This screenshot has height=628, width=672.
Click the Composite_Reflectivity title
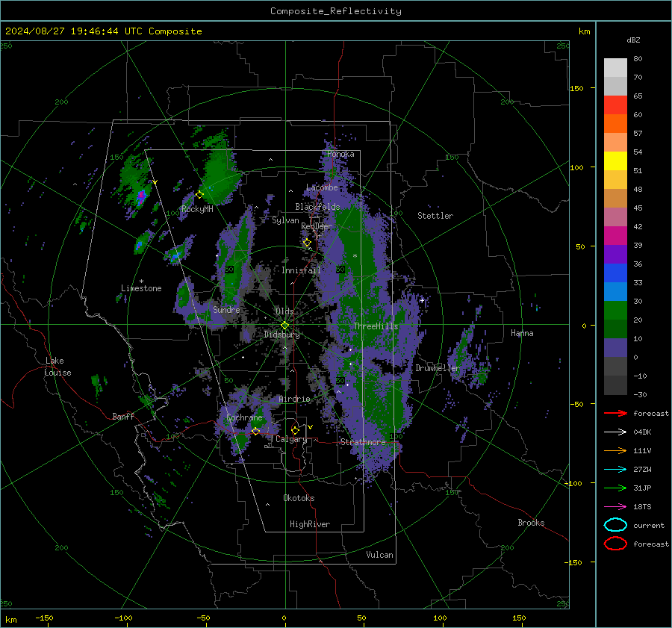point(336,11)
